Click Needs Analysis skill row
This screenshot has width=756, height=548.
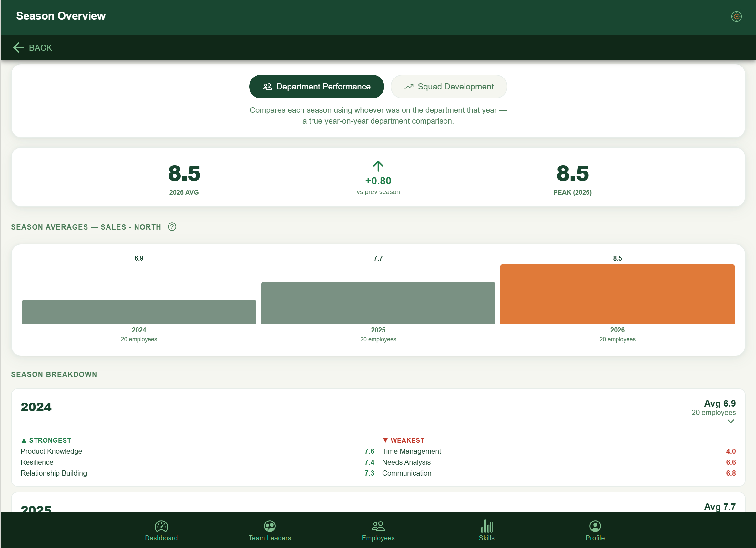(x=559, y=462)
